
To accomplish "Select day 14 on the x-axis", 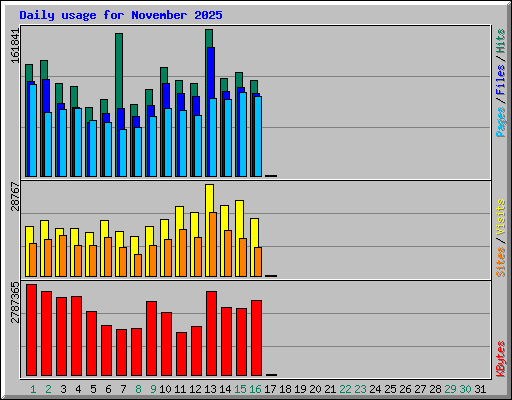I will pyautogui.click(x=225, y=389).
